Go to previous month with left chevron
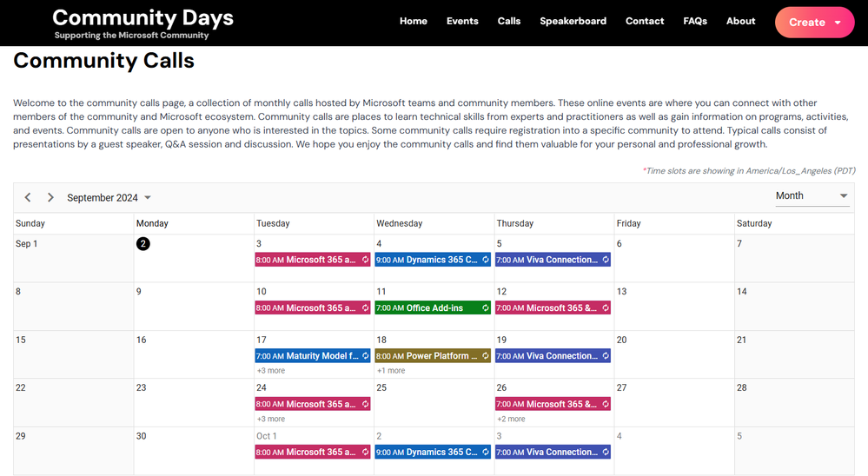This screenshot has width=868, height=476. tap(28, 197)
